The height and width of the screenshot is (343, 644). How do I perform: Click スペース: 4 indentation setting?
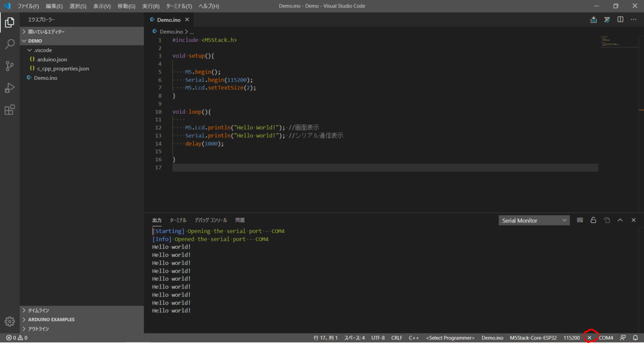point(354,338)
